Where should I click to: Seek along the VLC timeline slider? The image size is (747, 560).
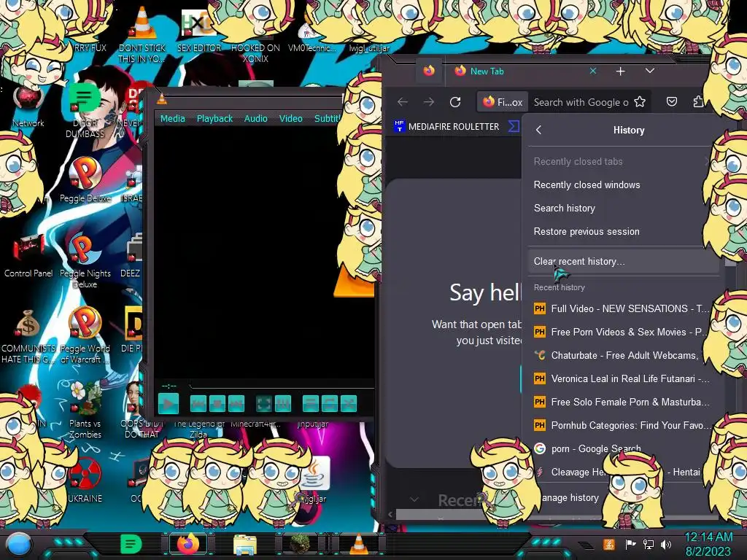pos(281,385)
